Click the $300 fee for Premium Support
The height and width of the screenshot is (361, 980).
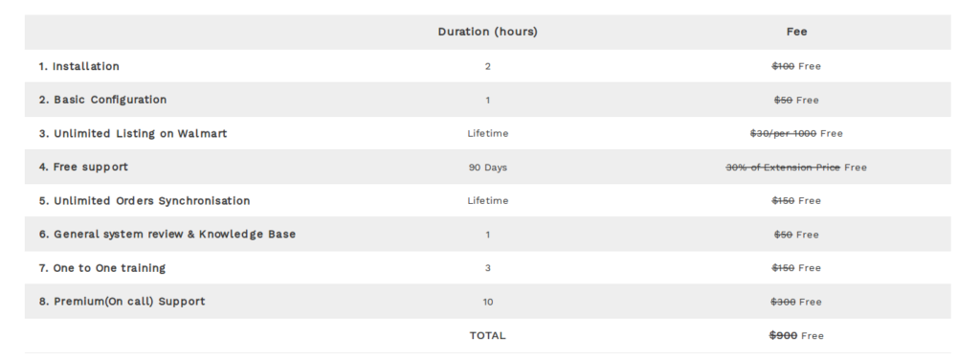tap(783, 303)
